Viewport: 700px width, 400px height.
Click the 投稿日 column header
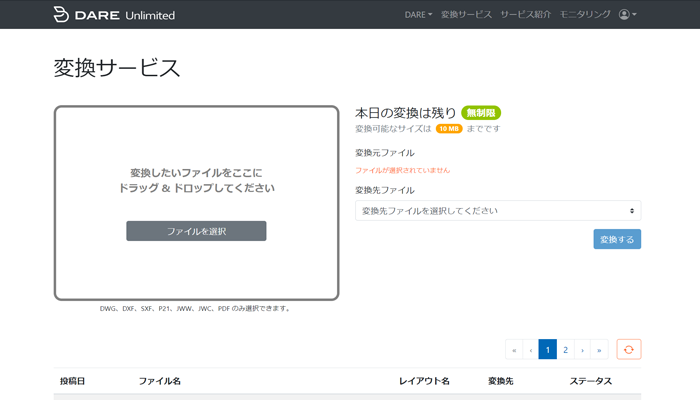72,381
